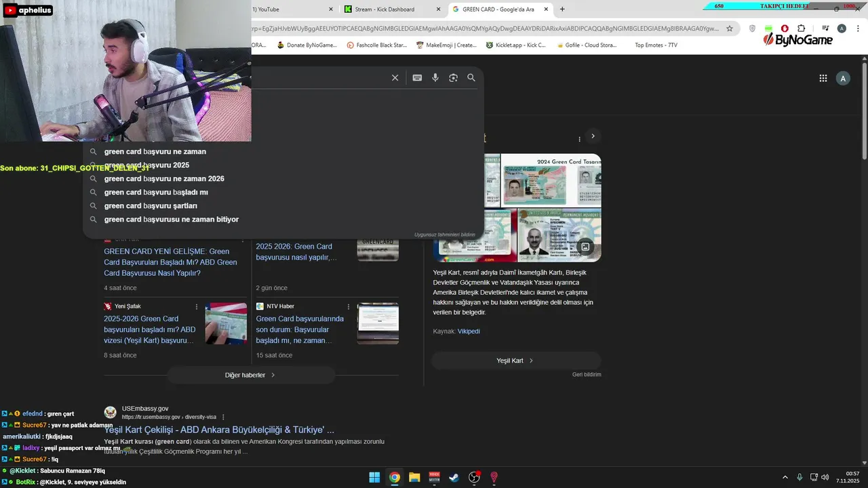Start voice search with microphone icon

[435, 78]
